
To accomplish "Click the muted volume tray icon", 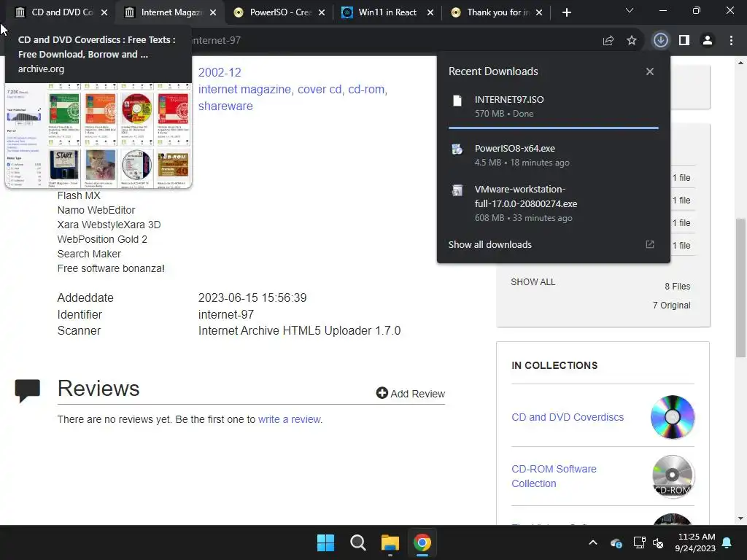I will click(x=658, y=542).
